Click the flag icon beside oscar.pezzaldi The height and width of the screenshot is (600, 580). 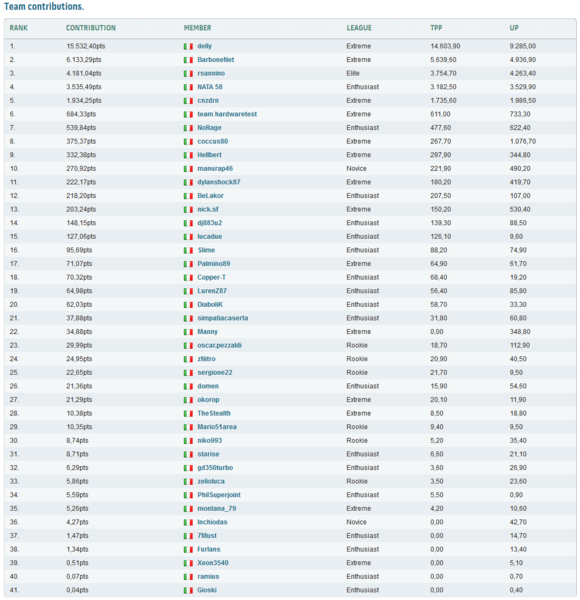(188, 346)
